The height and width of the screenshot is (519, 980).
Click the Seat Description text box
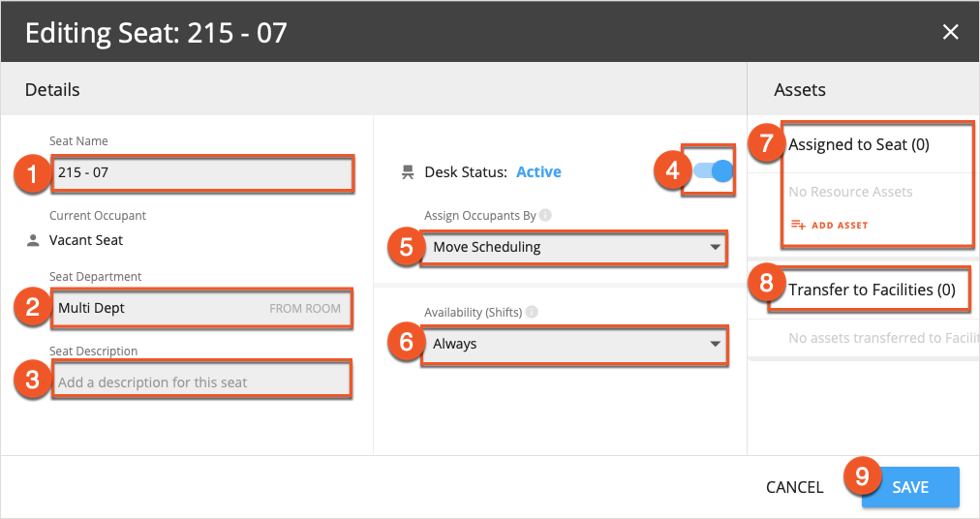click(201, 382)
